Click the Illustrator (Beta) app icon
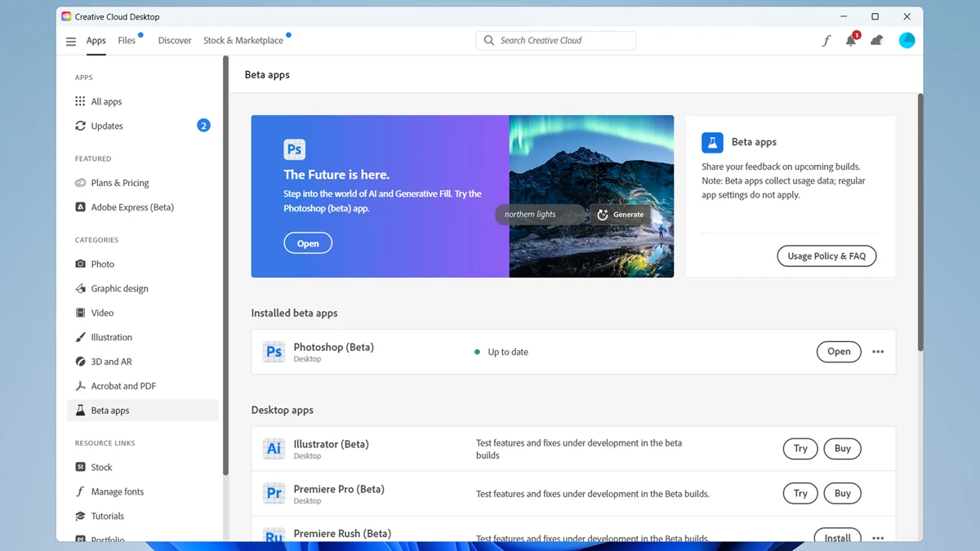 [274, 448]
